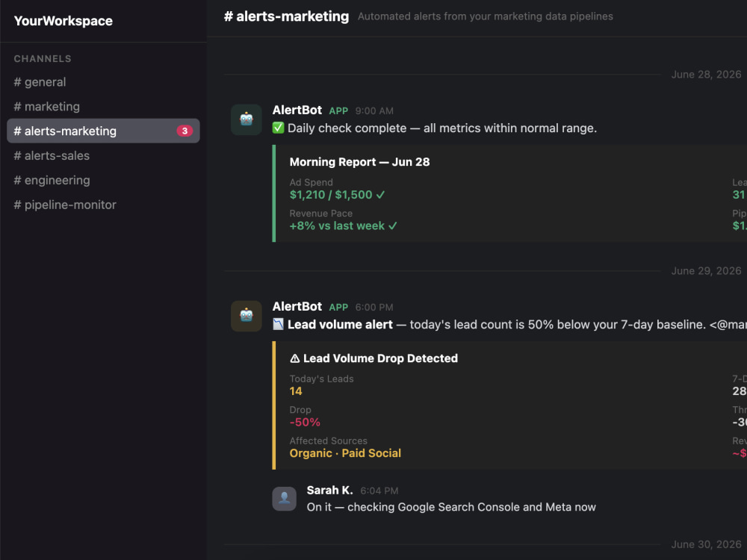Viewport: 747px width, 560px height.
Task: Click AlertBot avatar on lead volume alert
Action: click(247, 316)
